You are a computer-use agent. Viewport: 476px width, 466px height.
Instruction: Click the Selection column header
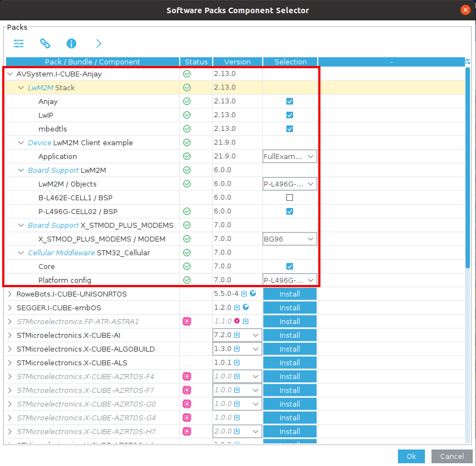click(290, 62)
